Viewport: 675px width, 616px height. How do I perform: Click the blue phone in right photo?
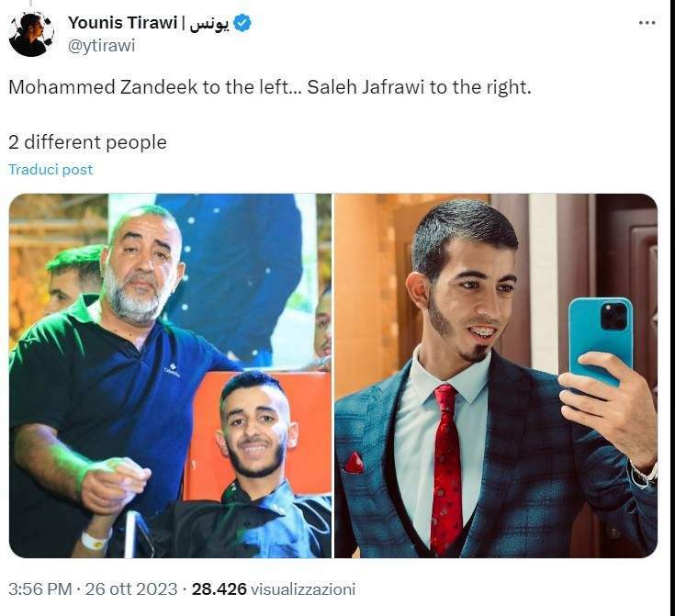coord(601,340)
